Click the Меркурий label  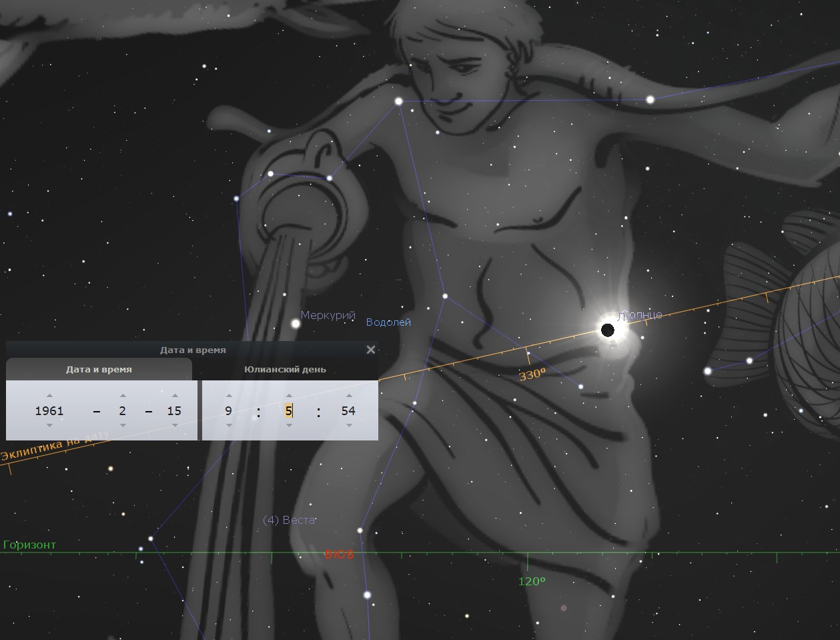click(328, 315)
